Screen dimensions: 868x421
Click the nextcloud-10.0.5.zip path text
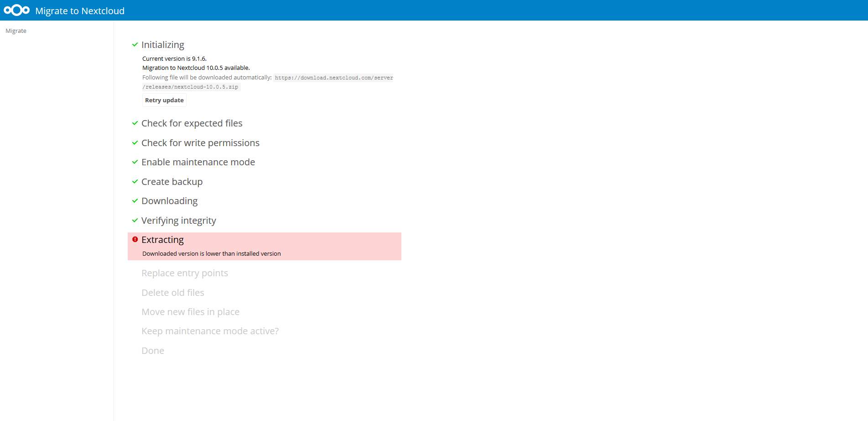191,87
